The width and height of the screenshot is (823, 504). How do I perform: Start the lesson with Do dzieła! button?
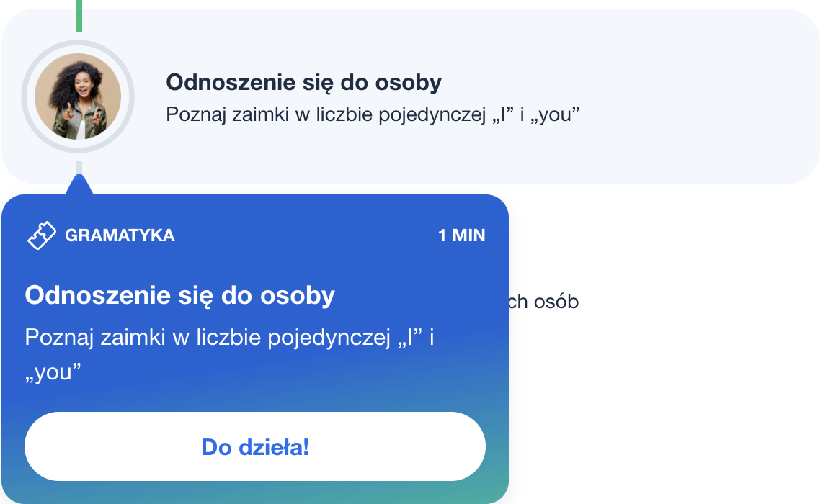click(x=255, y=446)
